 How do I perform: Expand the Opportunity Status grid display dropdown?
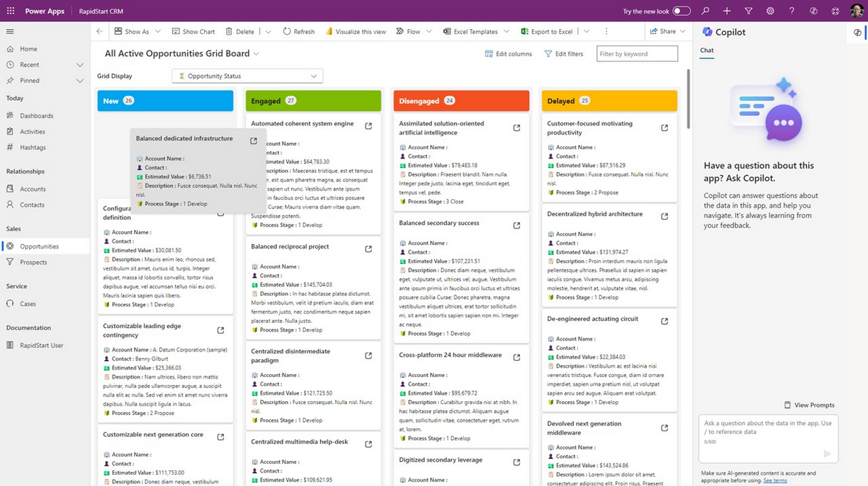click(247, 76)
